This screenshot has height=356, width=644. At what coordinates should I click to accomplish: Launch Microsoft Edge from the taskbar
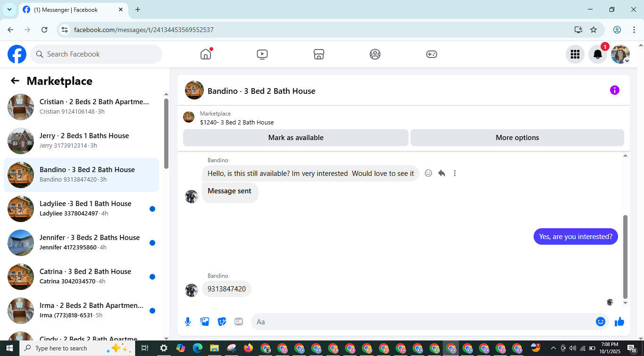pyautogui.click(x=198, y=348)
